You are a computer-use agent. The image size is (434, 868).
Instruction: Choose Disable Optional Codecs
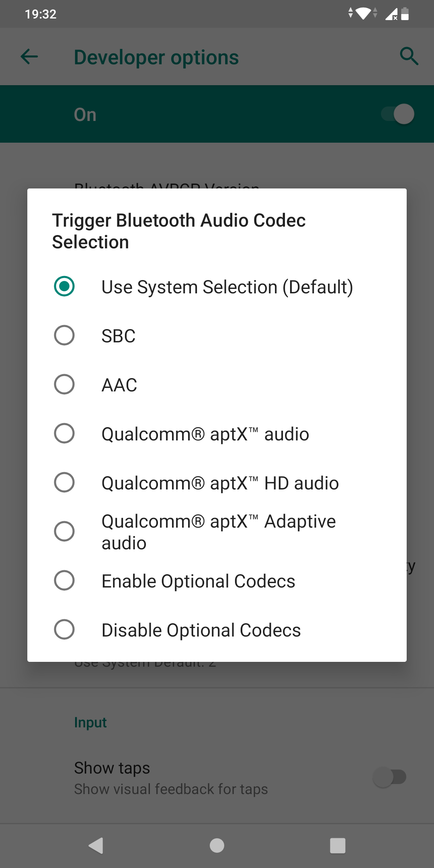[64, 630]
